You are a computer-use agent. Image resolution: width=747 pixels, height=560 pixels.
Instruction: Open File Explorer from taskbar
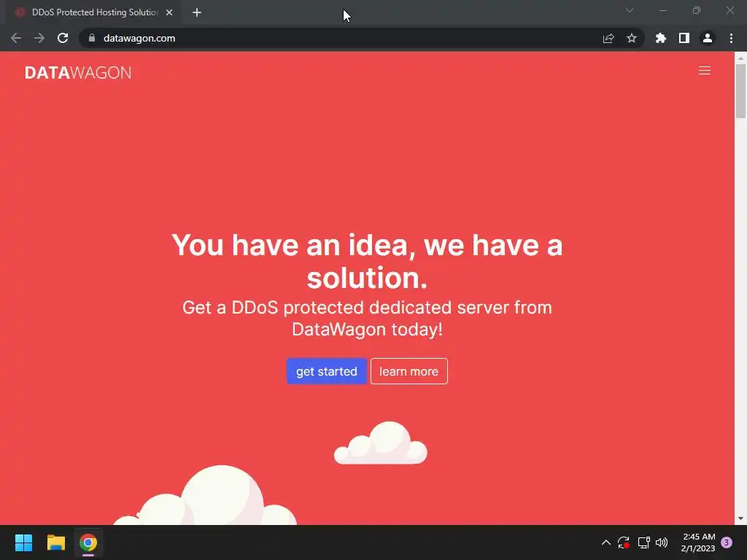pos(55,542)
